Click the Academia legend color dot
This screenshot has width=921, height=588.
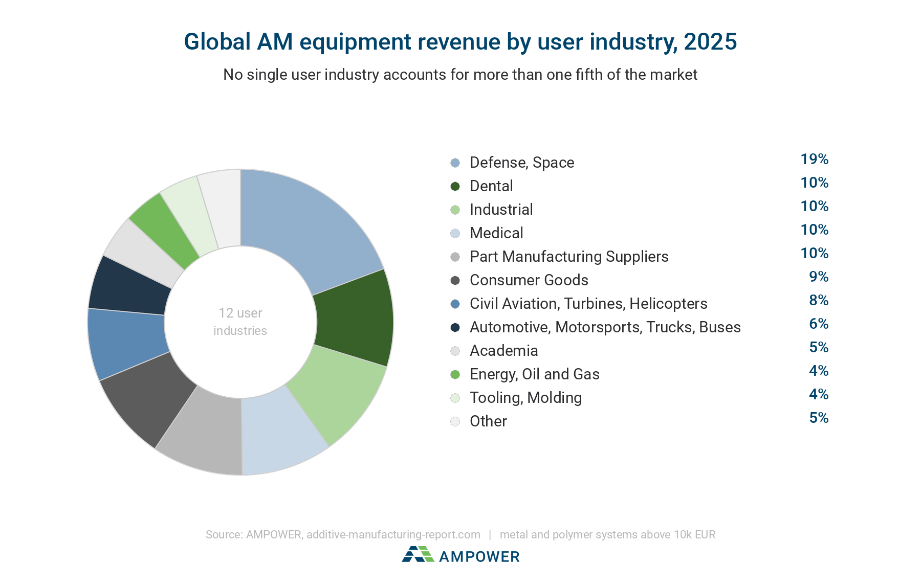(x=455, y=351)
